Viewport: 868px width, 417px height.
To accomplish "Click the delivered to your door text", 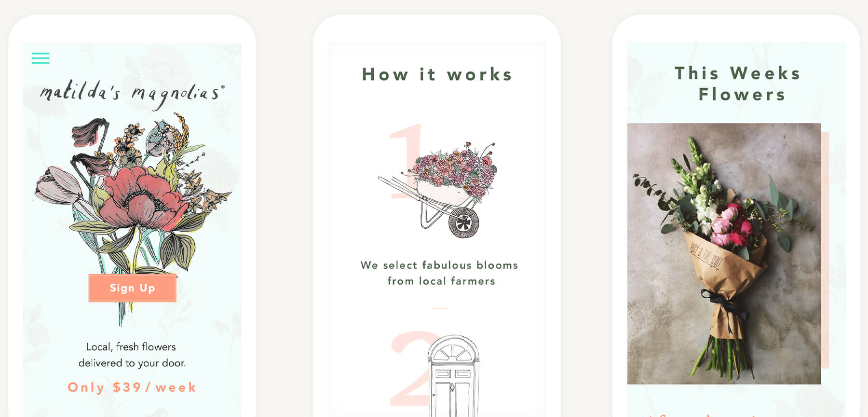I will [132, 363].
